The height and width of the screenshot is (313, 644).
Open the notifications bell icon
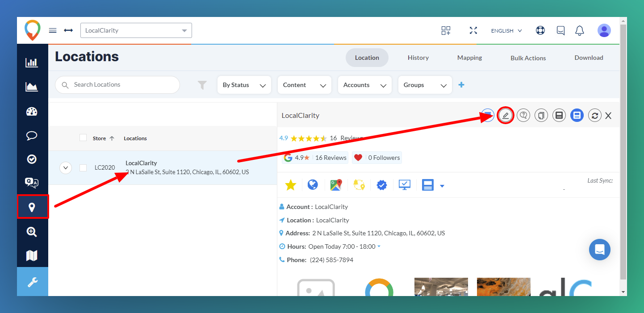(x=580, y=30)
